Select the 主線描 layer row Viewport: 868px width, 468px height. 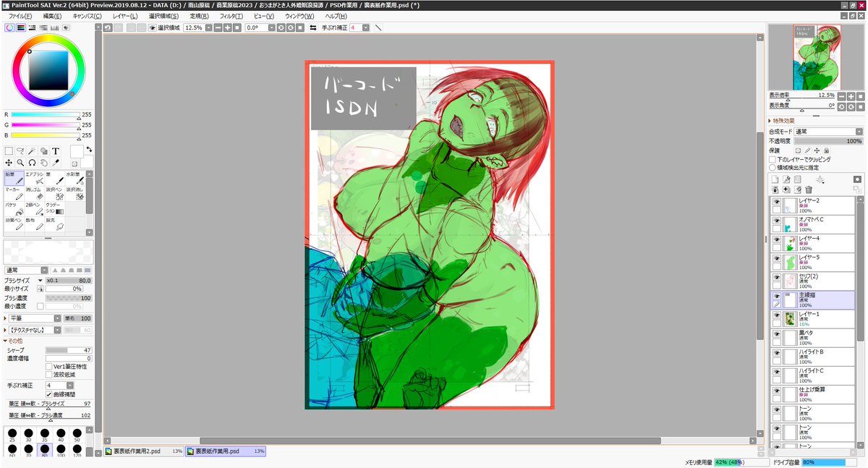812,300
